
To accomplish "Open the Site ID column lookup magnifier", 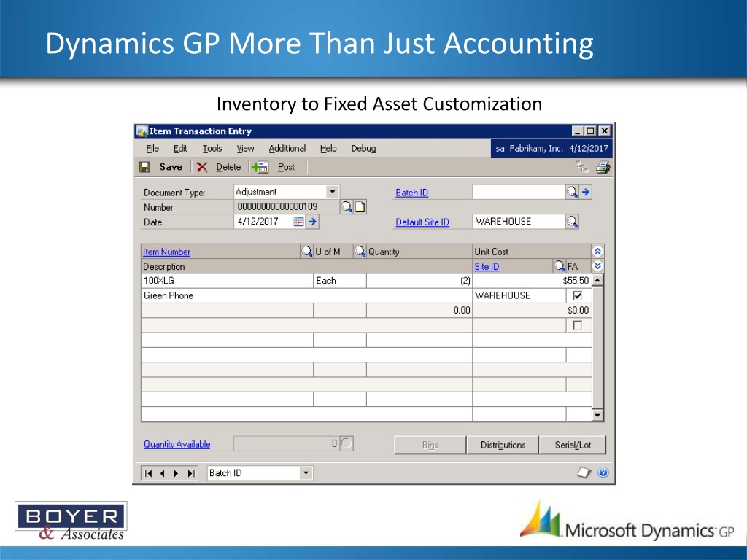I will pyautogui.click(x=560, y=265).
